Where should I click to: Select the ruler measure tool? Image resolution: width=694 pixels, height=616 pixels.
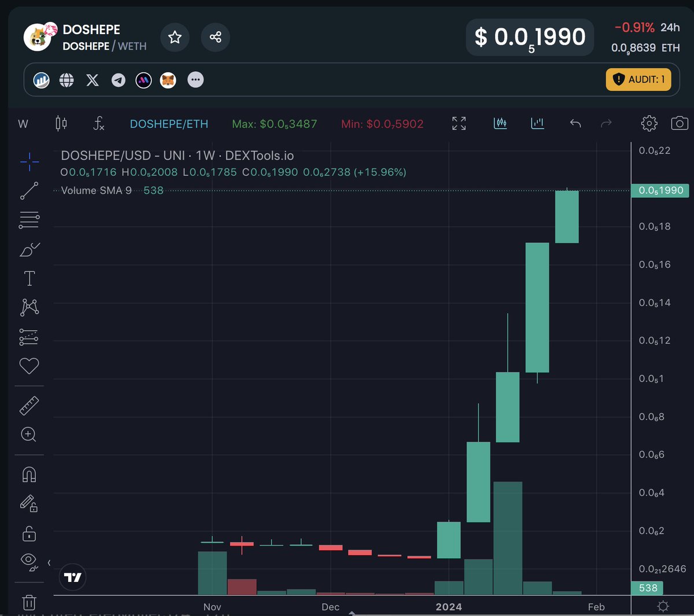(x=29, y=405)
